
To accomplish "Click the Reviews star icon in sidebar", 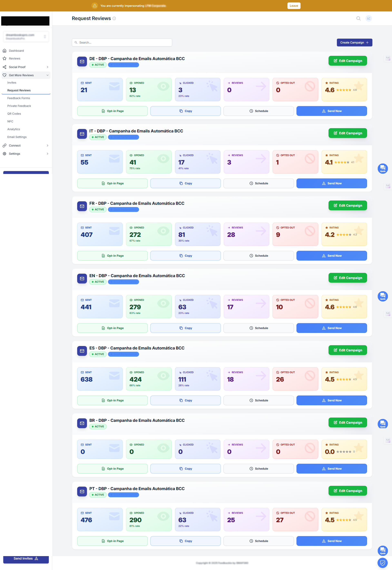I will [x=4, y=58].
